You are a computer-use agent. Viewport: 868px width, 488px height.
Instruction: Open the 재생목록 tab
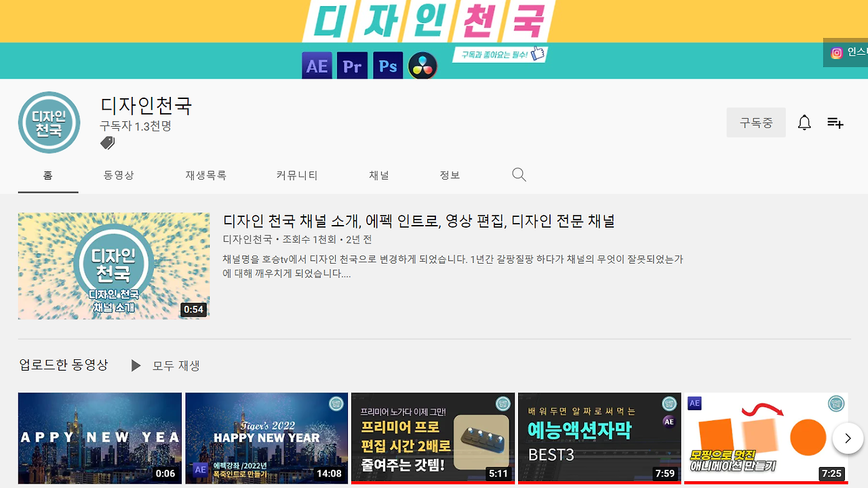[205, 175]
